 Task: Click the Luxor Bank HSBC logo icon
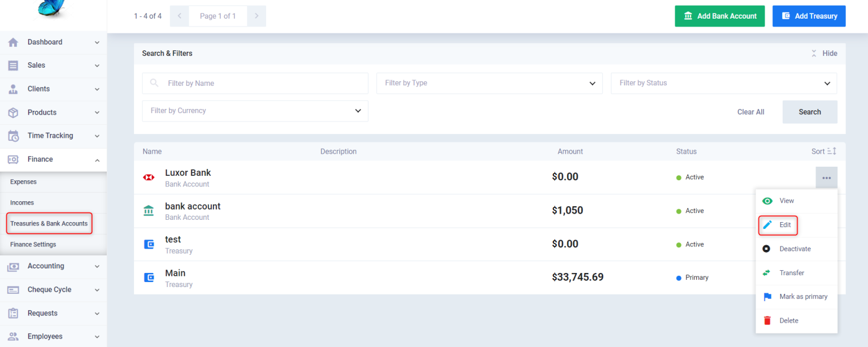pos(149,177)
